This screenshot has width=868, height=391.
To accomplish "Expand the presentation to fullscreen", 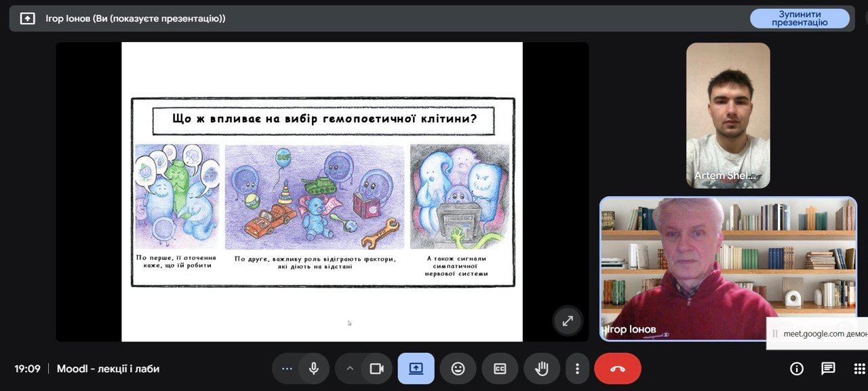I will [568, 320].
